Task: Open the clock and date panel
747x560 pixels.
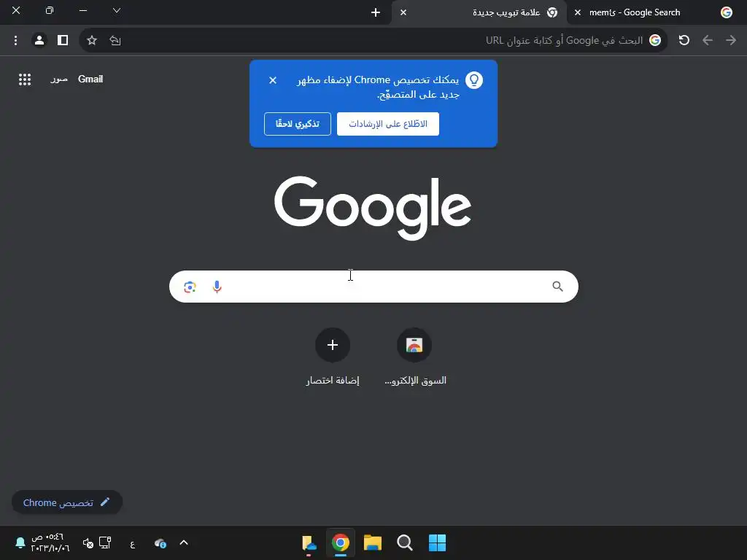Action: coord(50,542)
